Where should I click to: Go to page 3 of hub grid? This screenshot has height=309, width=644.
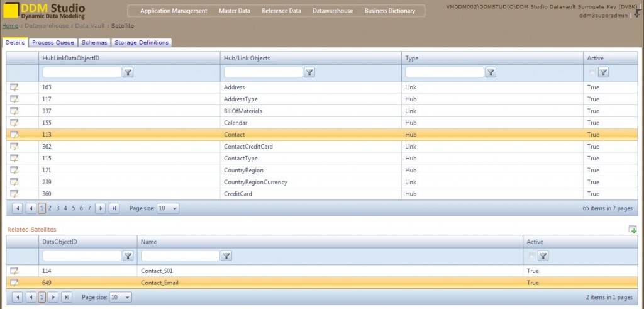coord(57,208)
